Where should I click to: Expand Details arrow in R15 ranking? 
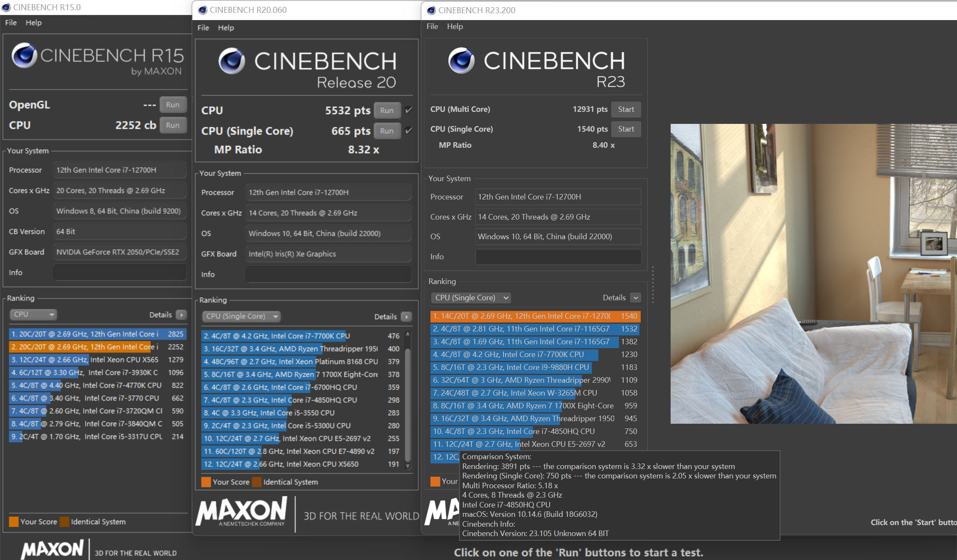tap(182, 315)
